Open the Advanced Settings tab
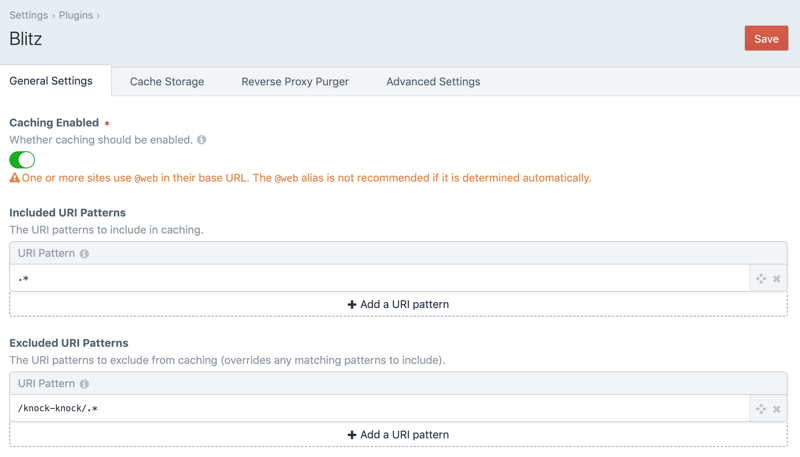800x457 pixels. point(433,82)
